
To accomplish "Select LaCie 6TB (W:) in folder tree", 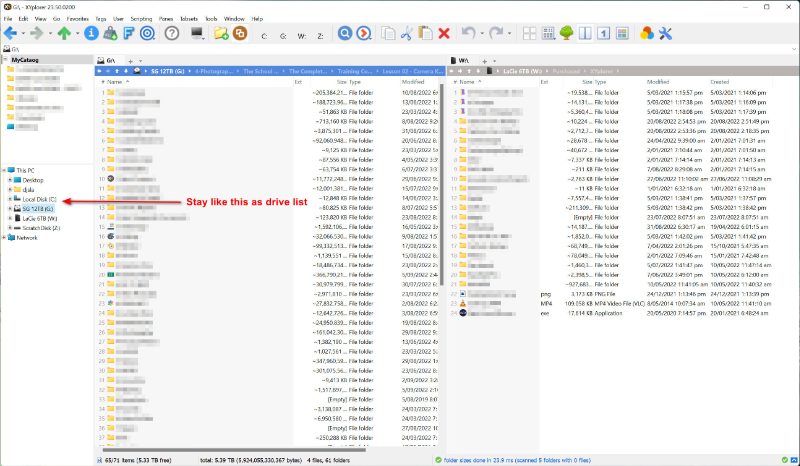I will (x=39, y=218).
